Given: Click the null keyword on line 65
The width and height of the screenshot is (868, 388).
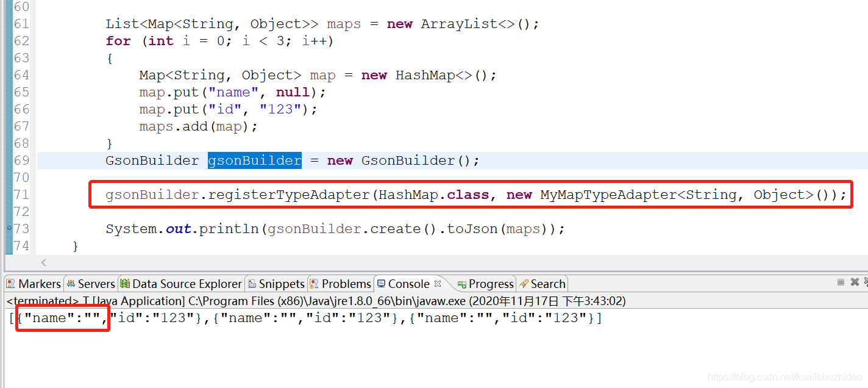Looking at the screenshot, I should [293, 92].
